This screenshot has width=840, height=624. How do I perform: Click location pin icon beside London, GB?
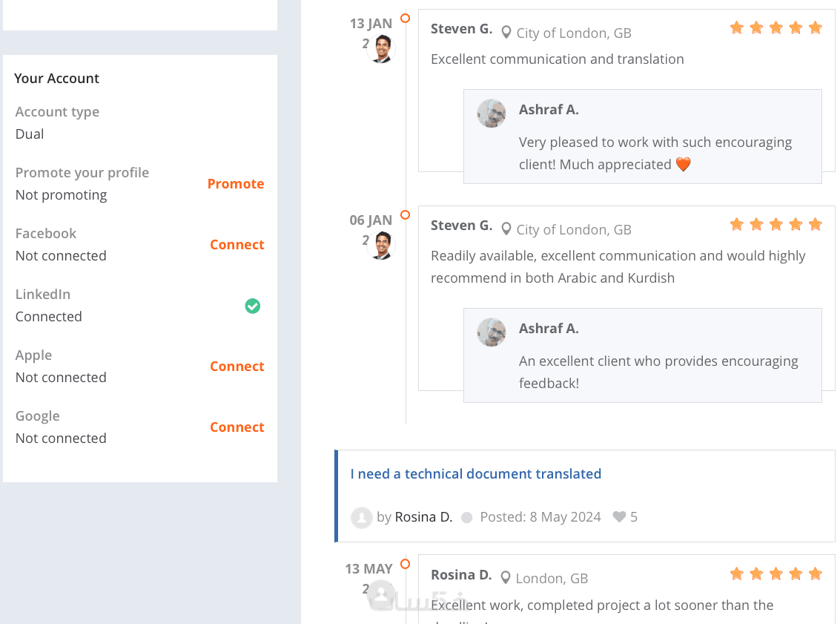point(506,578)
